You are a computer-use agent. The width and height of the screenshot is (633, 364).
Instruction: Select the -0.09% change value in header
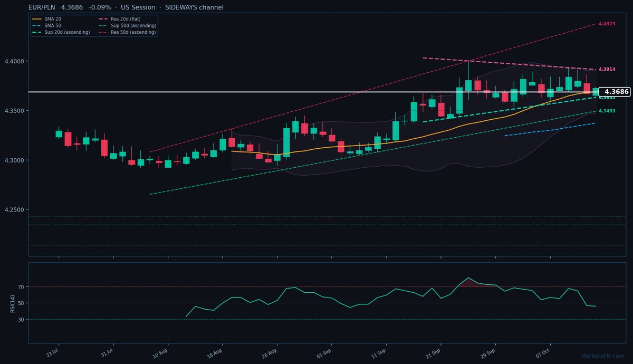100,7
